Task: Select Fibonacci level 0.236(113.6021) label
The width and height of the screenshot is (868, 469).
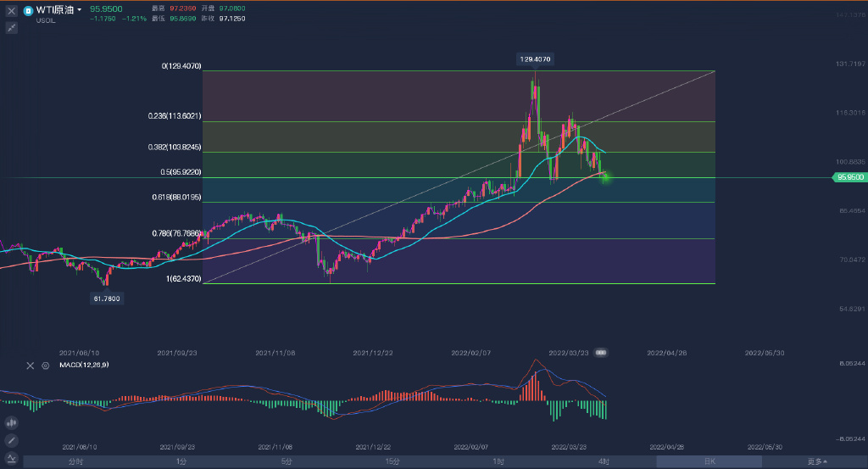Action: tap(175, 115)
